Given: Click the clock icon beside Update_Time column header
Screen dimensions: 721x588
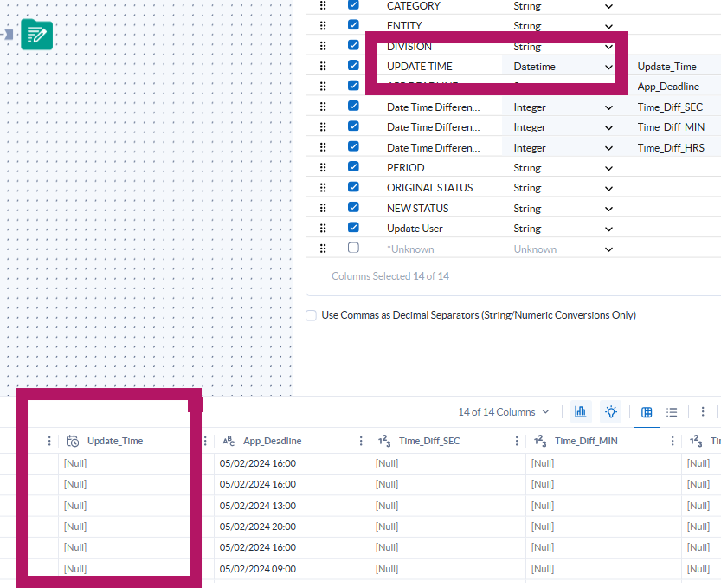Looking at the screenshot, I should coord(74,441).
